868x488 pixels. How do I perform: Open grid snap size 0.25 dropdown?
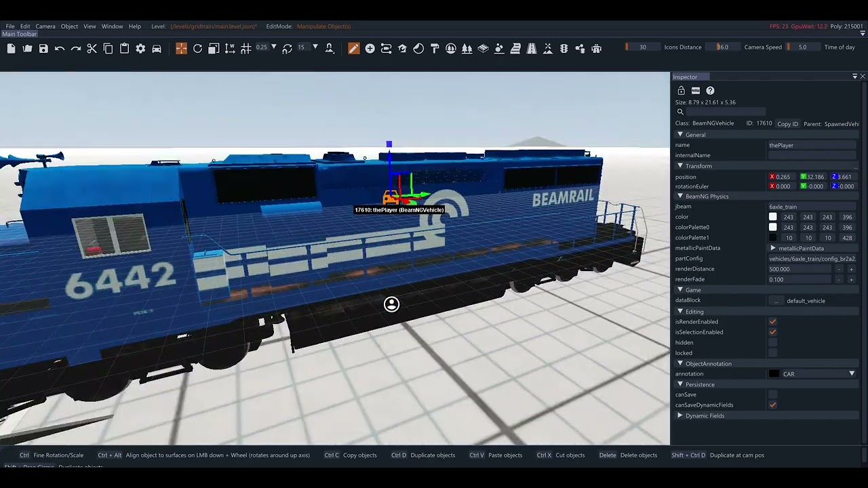274,47
